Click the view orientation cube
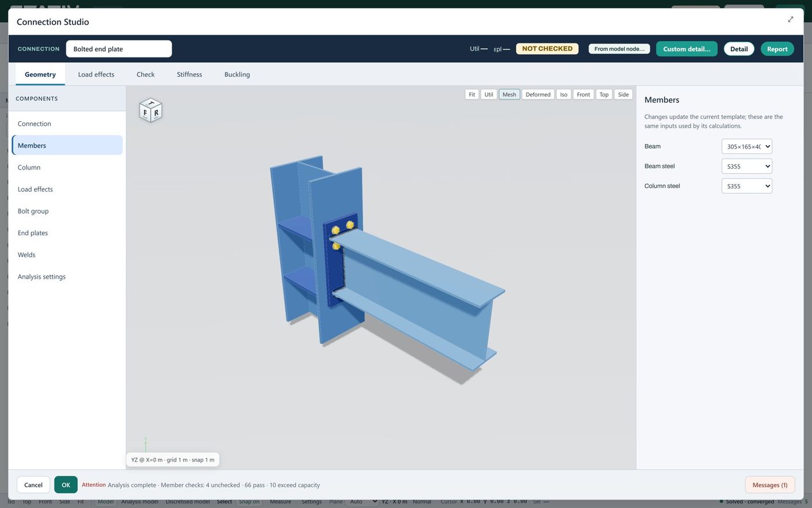 [x=151, y=110]
